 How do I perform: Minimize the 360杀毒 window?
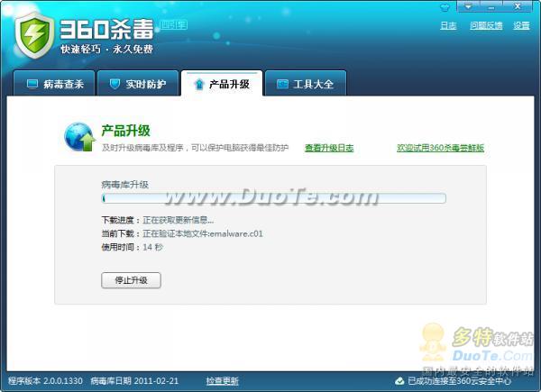pos(491,6)
